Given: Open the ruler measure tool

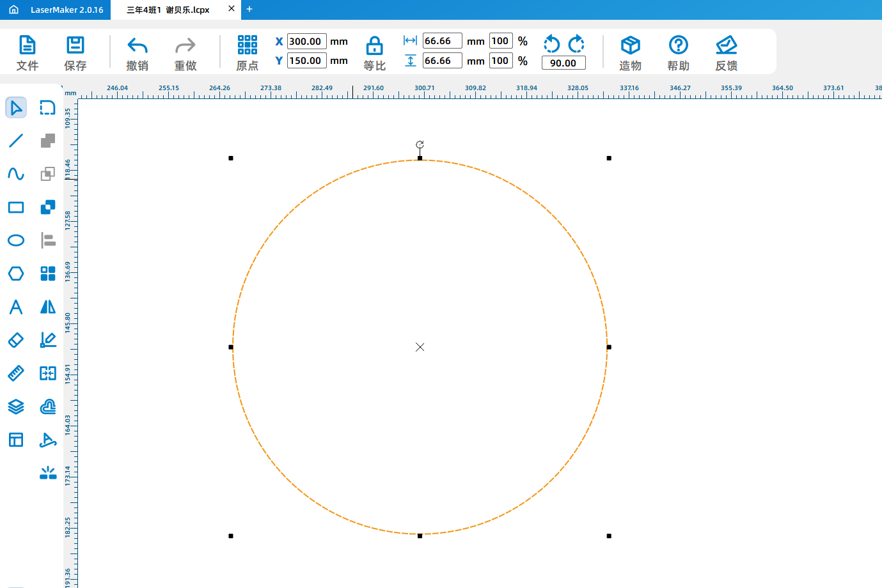Looking at the screenshot, I should (x=16, y=373).
